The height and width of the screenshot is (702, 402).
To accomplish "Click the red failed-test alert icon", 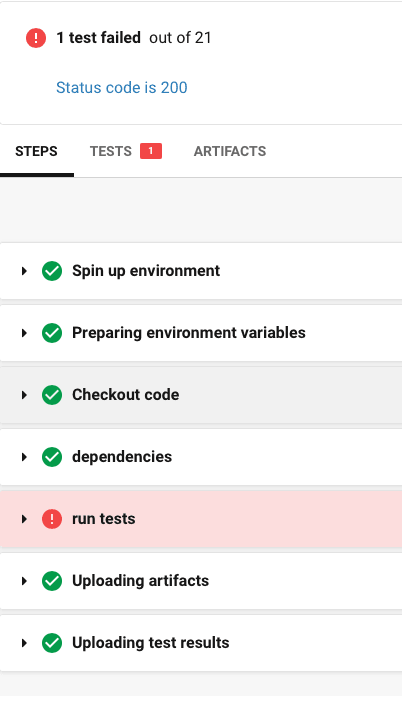I will pos(36,38).
